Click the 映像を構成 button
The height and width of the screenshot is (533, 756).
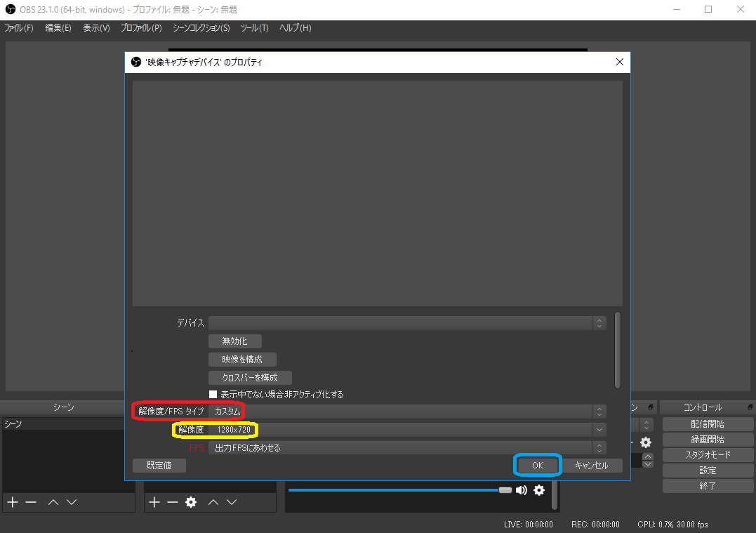[242, 360]
